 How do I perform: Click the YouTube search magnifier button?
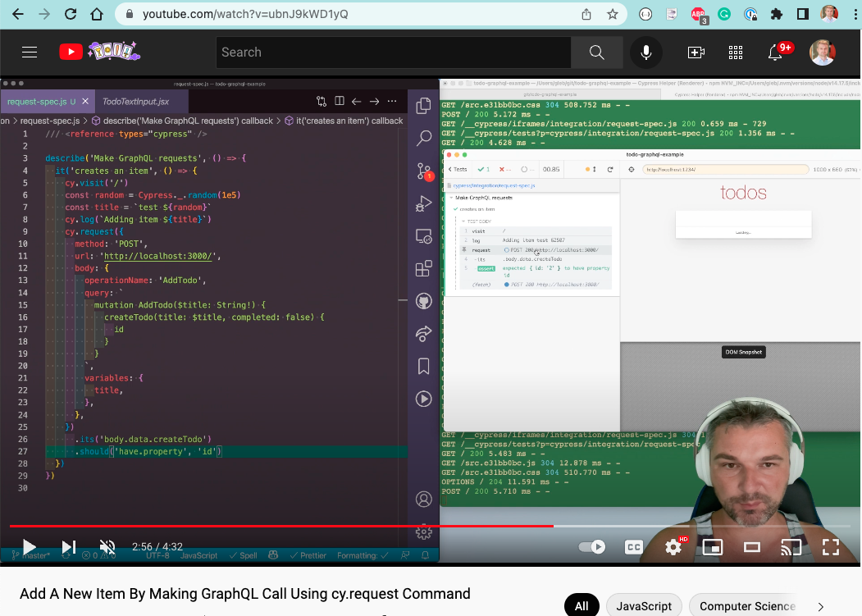pyautogui.click(x=596, y=52)
